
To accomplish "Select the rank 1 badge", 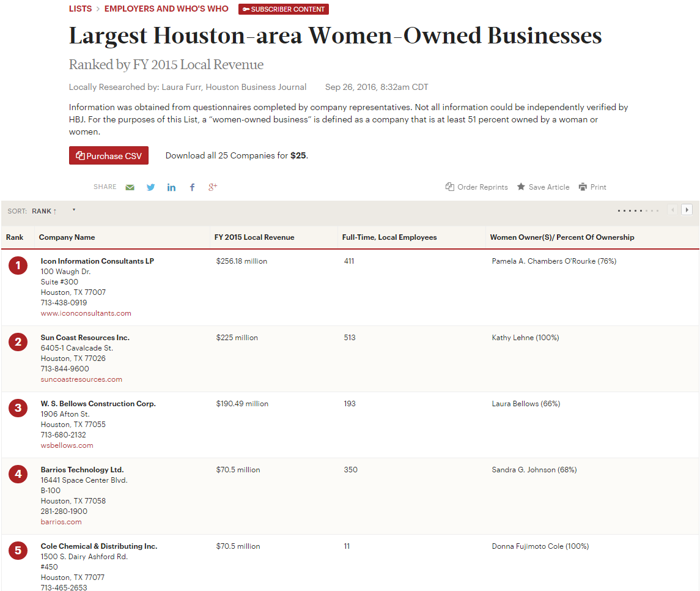I will [x=18, y=266].
